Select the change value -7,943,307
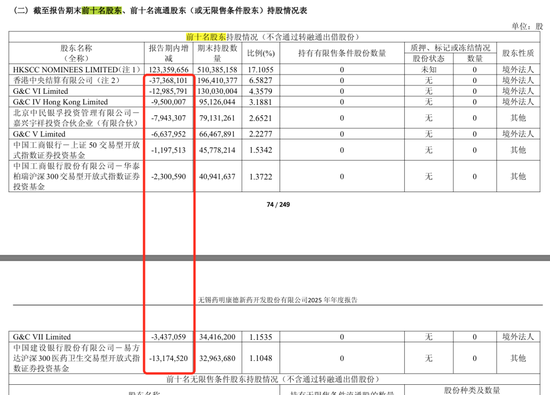 [x=168, y=118]
